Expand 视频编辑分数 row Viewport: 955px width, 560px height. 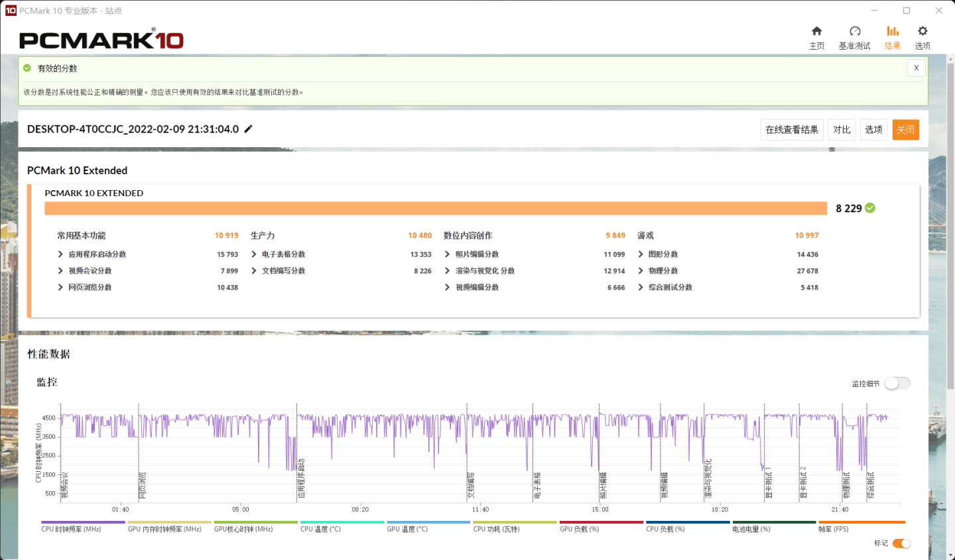click(x=472, y=288)
